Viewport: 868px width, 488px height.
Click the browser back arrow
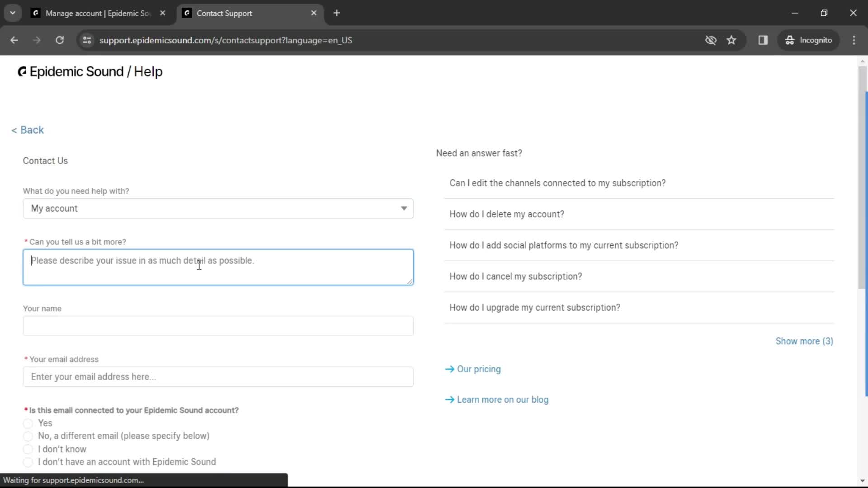tap(14, 40)
